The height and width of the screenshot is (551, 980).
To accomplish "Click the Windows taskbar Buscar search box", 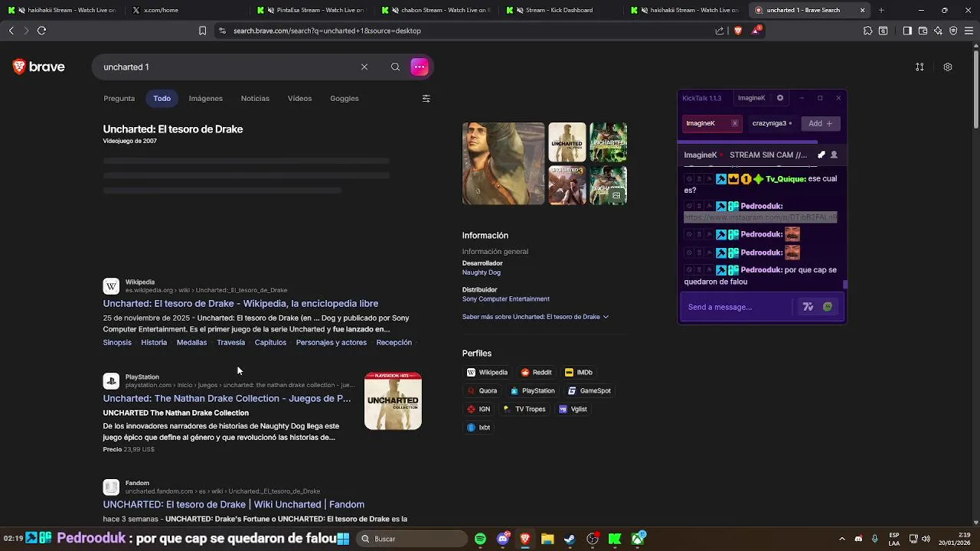I will coord(413,539).
